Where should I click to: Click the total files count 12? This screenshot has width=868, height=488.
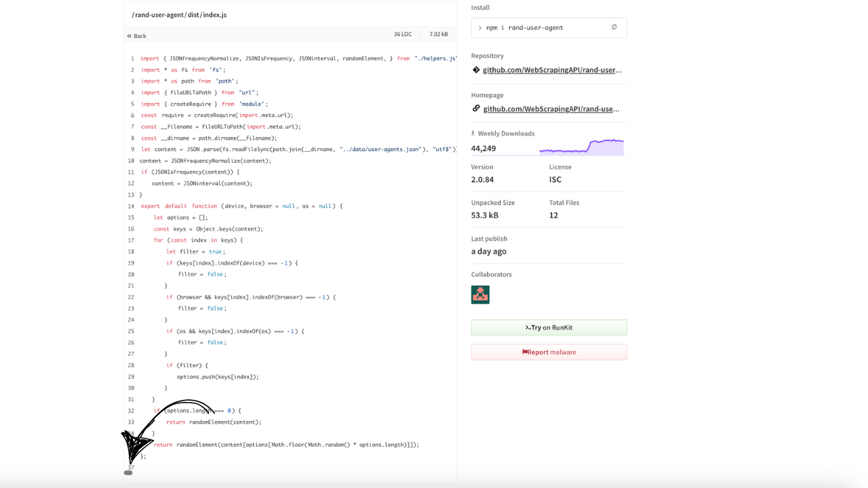[x=553, y=216]
